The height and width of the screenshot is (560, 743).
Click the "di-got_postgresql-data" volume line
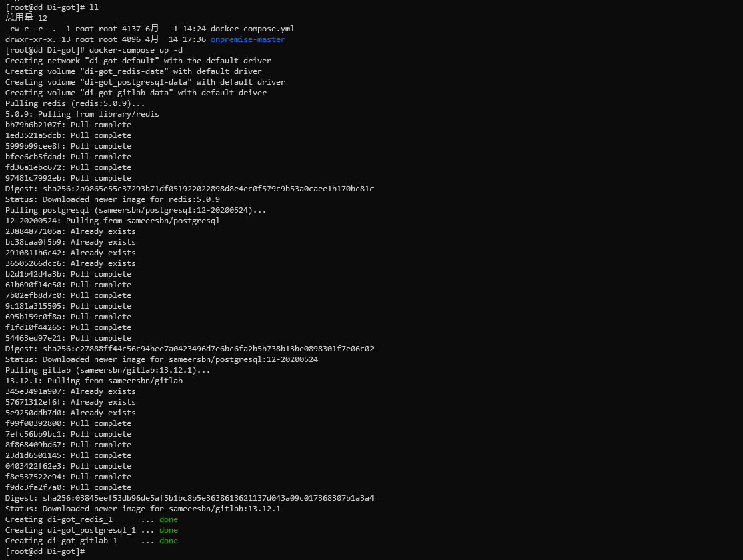[x=145, y=82]
